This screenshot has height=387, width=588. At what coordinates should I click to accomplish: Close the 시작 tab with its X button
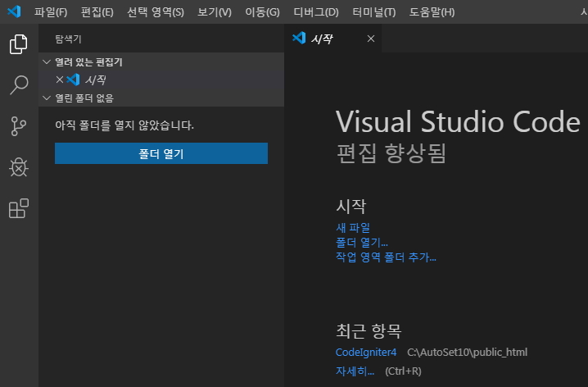371,39
